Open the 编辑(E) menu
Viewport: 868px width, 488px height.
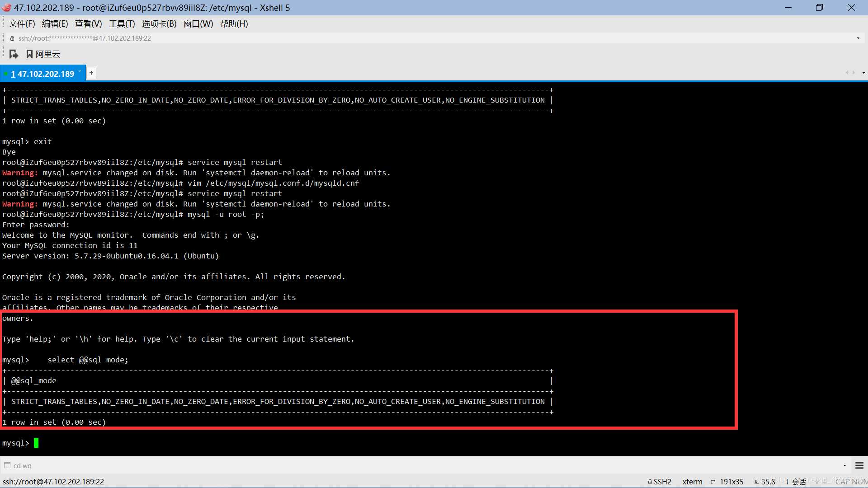(x=55, y=24)
